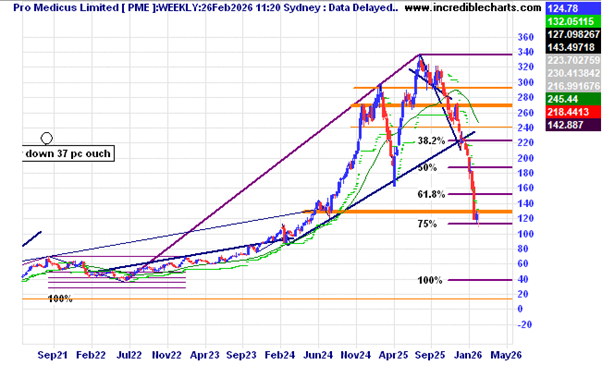Click the 200 price axis label
The image size is (602, 365).
coord(526,158)
